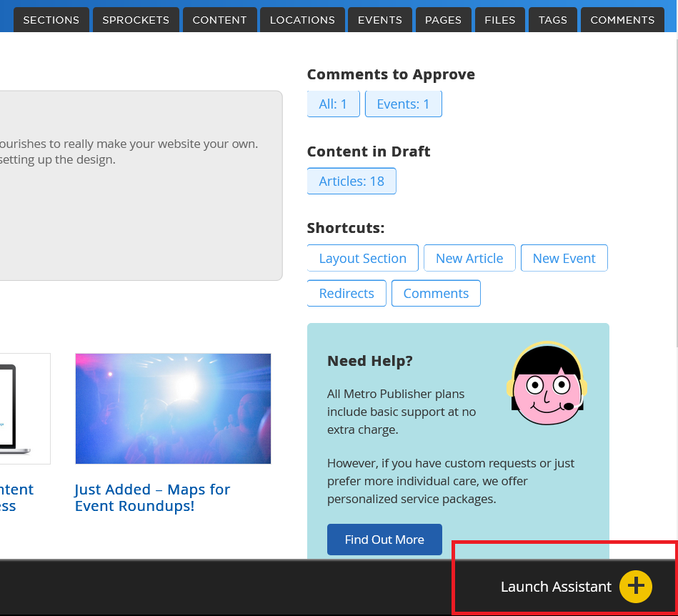Select the Events tab
Image resolution: width=678 pixels, height=616 pixels.
pyautogui.click(x=379, y=20)
